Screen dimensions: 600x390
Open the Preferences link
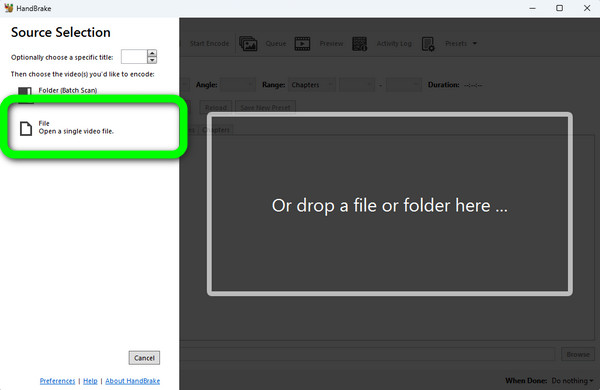pos(57,381)
